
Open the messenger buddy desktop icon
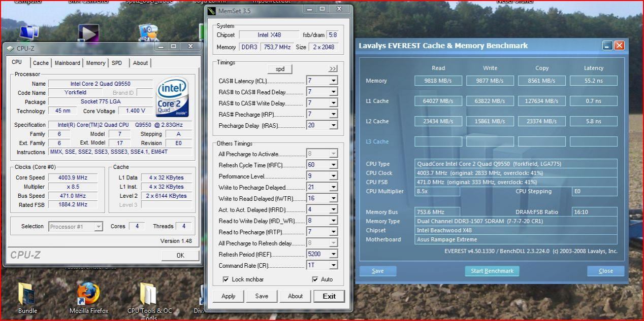(148, 33)
